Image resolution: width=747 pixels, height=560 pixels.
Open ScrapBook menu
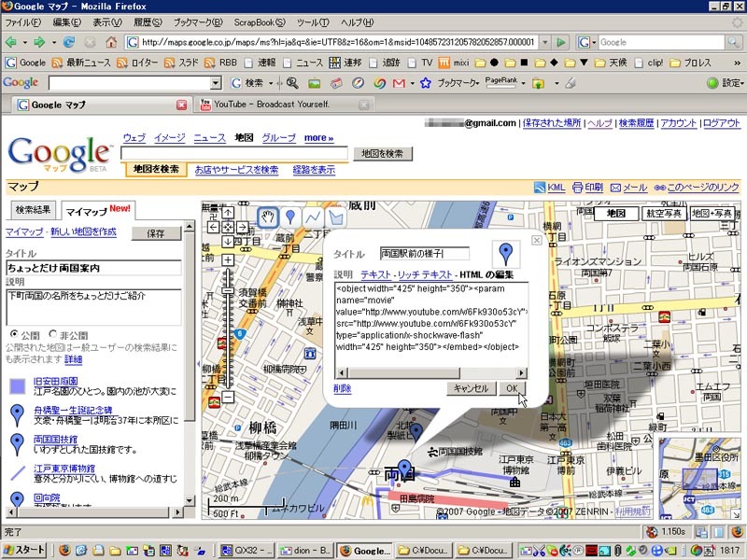pos(260,22)
